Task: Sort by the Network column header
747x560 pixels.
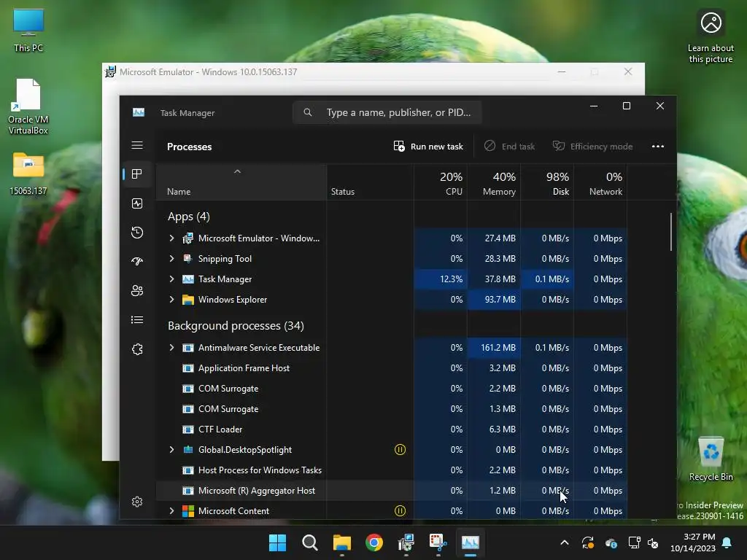Action: 601,182
